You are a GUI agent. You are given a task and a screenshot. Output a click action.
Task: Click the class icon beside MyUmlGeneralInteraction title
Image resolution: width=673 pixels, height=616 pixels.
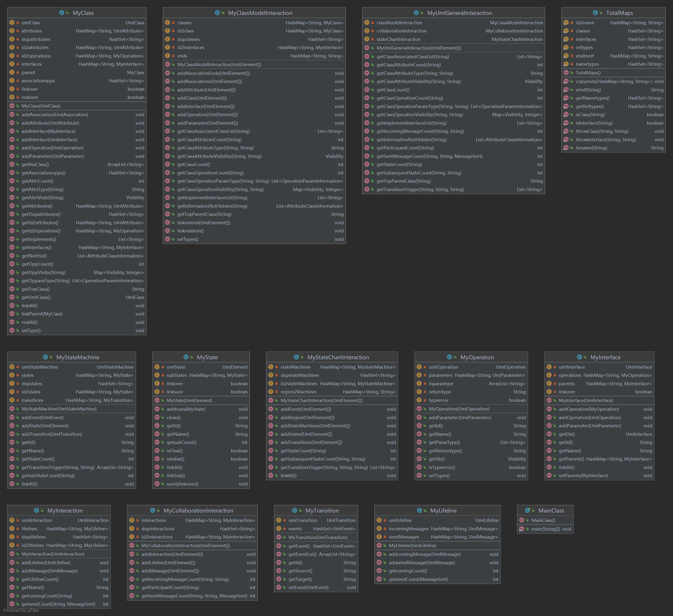pyautogui.click(x=416, y=13)
